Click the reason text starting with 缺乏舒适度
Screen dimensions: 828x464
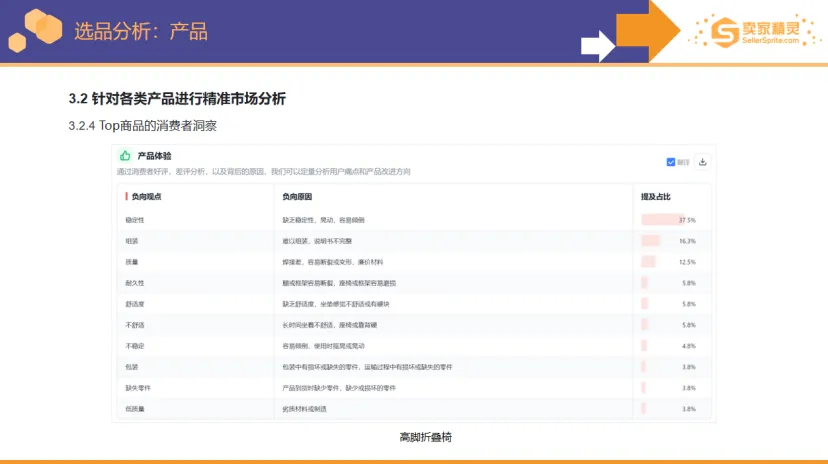(x=336, y=304)
